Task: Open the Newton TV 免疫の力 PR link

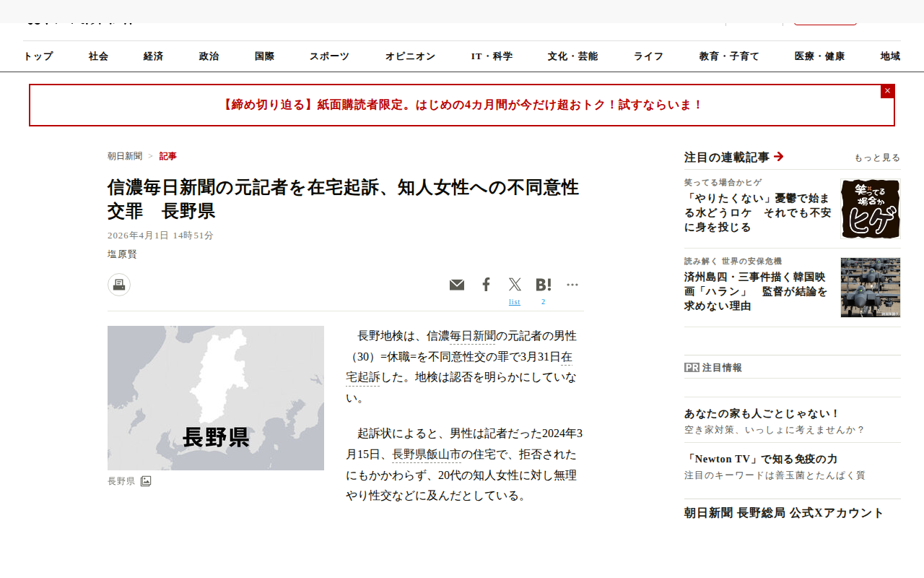Action: click(x=761, y=459)
